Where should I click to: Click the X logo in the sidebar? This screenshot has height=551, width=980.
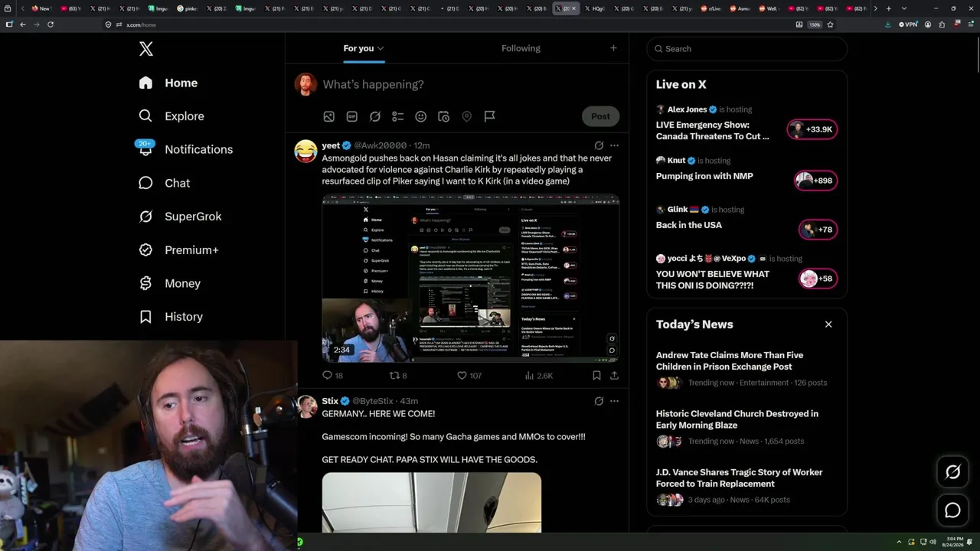pos(146,49)
